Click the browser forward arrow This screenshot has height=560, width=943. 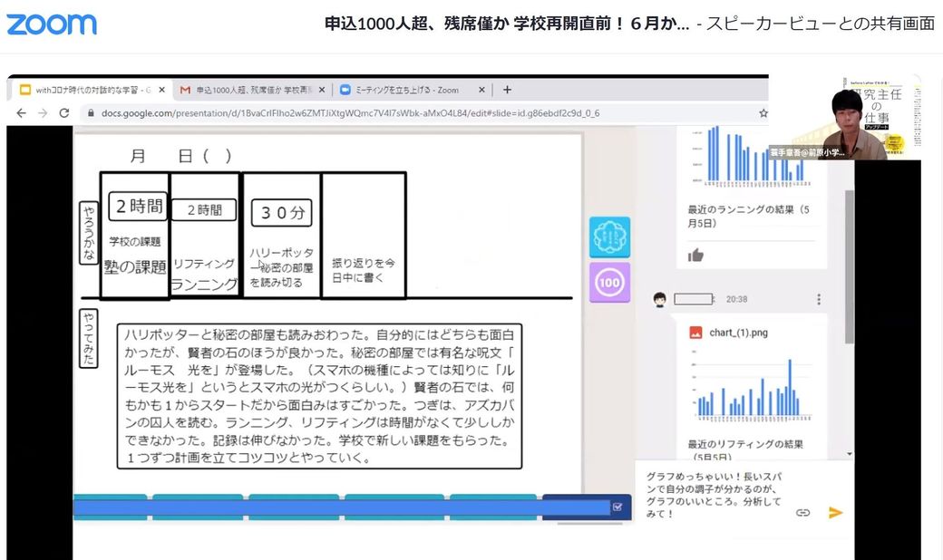tap(43, 113)
